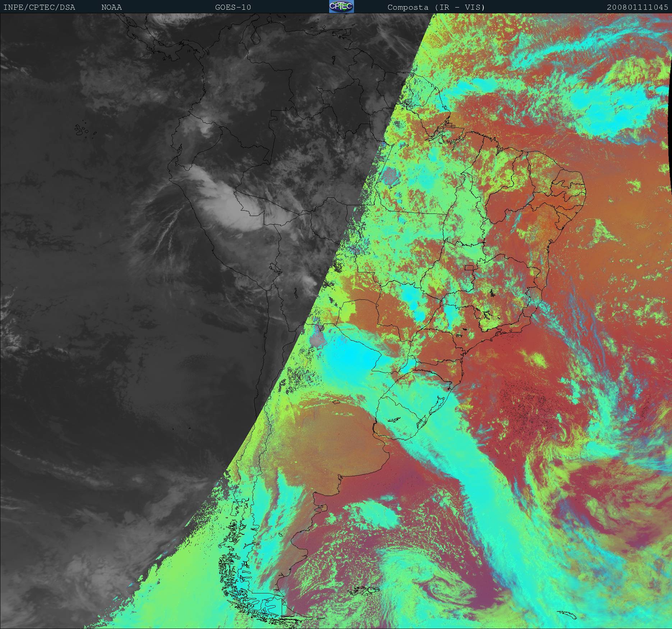Viewport: 672px width, 629px height.
Task: Click the small Brasília Federal District rectangle
Action: [469, 267]
